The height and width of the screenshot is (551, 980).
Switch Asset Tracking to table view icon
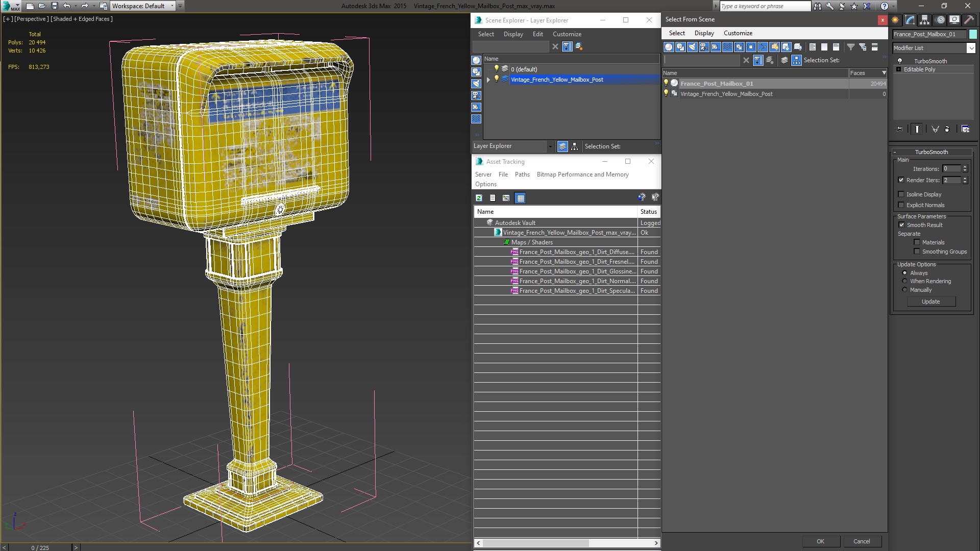pyautogui.click(x=520, y=198)
